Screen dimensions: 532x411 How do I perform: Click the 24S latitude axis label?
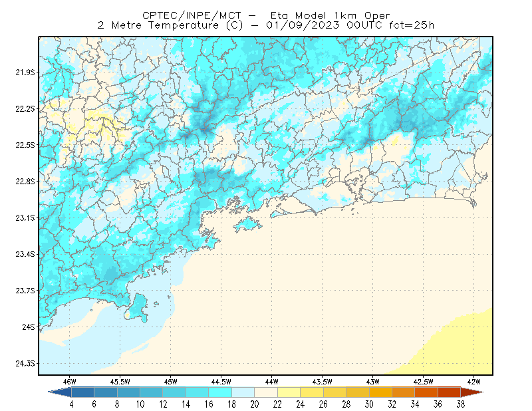click(29, 327)
